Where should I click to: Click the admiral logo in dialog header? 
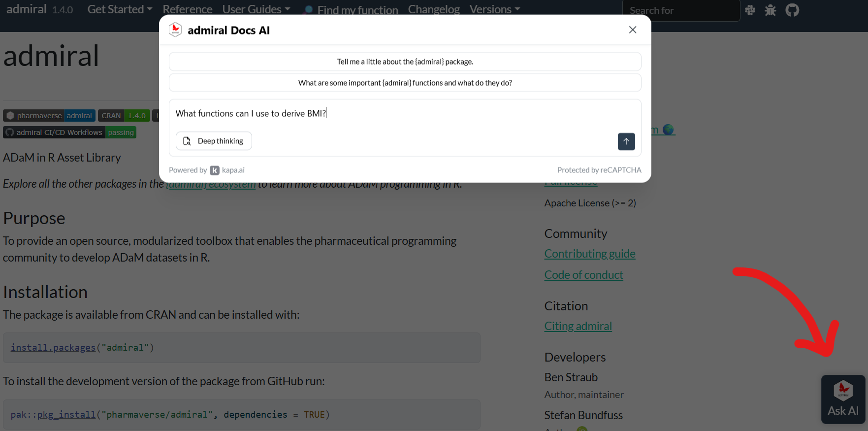[175, 30]
